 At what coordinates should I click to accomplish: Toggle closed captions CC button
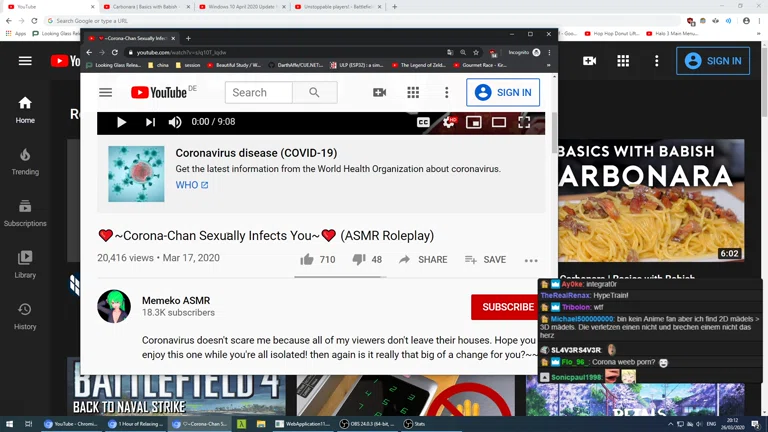[x=423, y=122]
